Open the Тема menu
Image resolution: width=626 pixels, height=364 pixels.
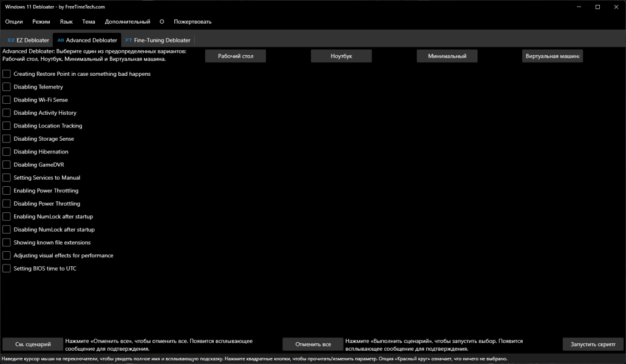(x=89, y=21)
